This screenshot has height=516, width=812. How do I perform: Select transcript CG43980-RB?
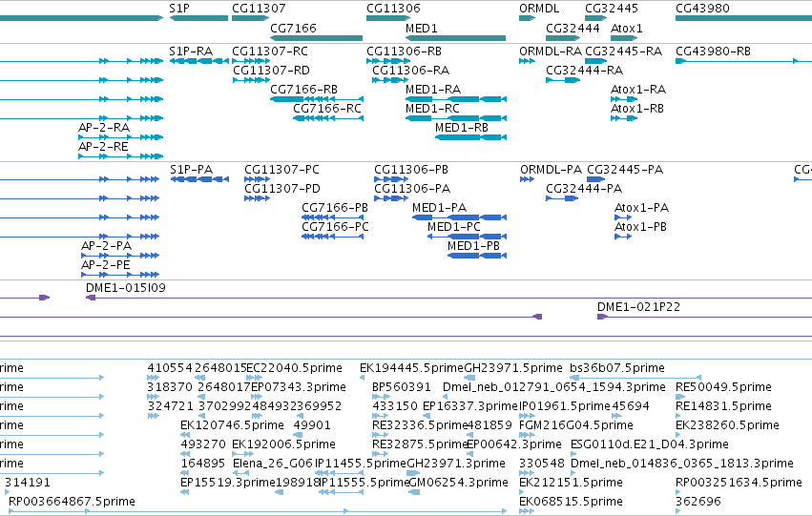pyautogui.click(x=713, y=52)
